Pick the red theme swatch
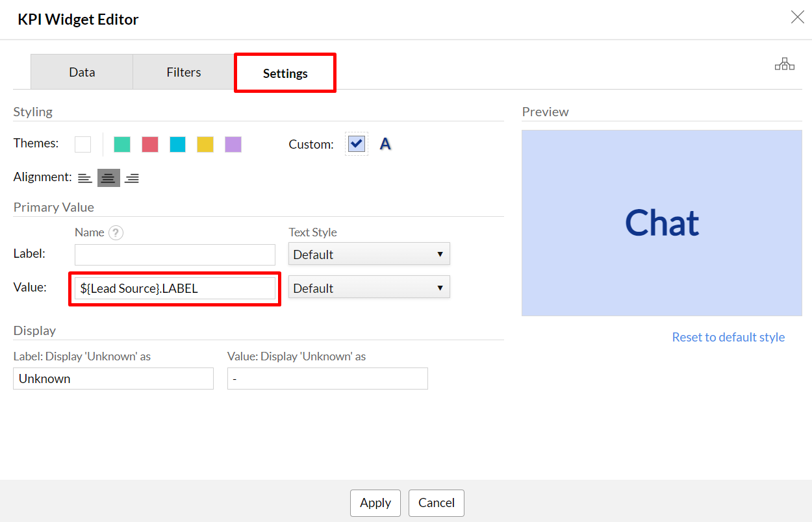 150,144
